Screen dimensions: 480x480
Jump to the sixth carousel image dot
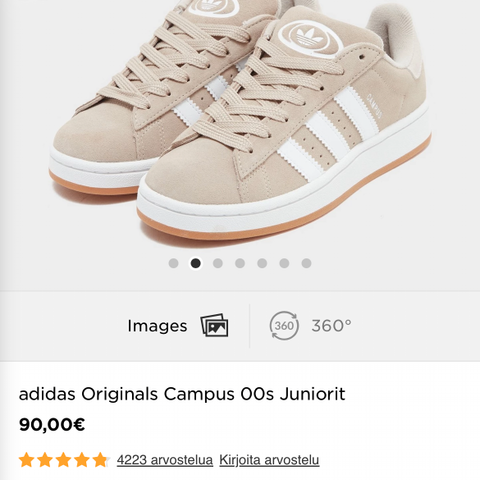pos(284,263)
